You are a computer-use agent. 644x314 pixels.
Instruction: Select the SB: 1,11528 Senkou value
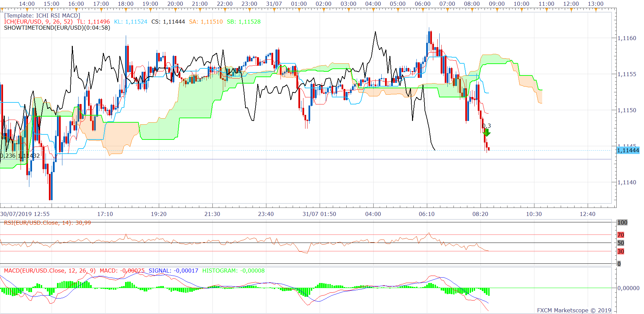click(x=244, y=22)
